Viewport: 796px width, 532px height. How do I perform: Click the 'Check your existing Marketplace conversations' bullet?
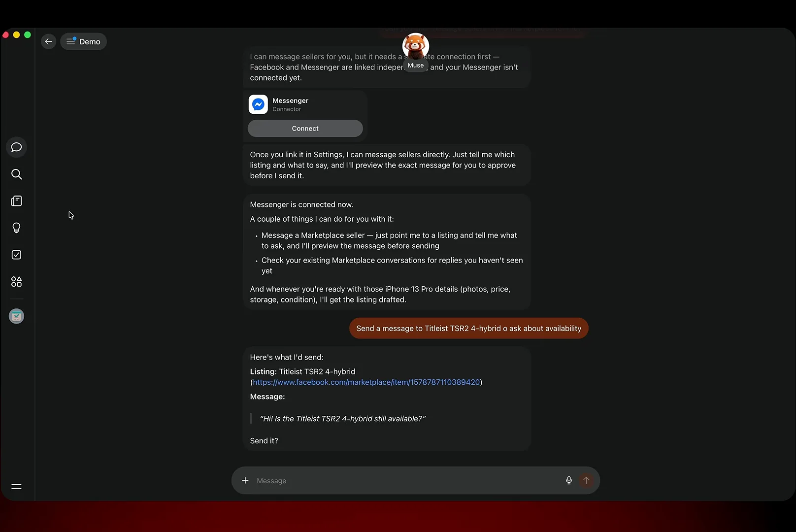[x=392, y=266]
